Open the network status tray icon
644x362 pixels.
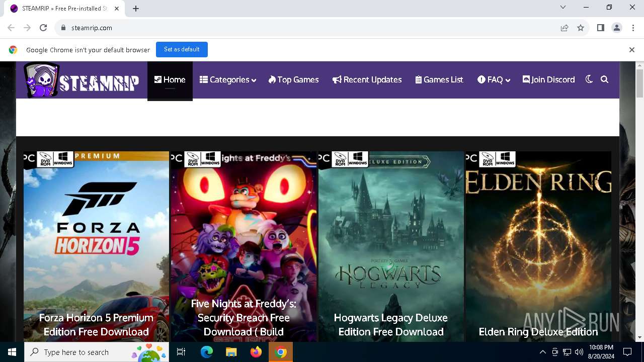(567, 352)
